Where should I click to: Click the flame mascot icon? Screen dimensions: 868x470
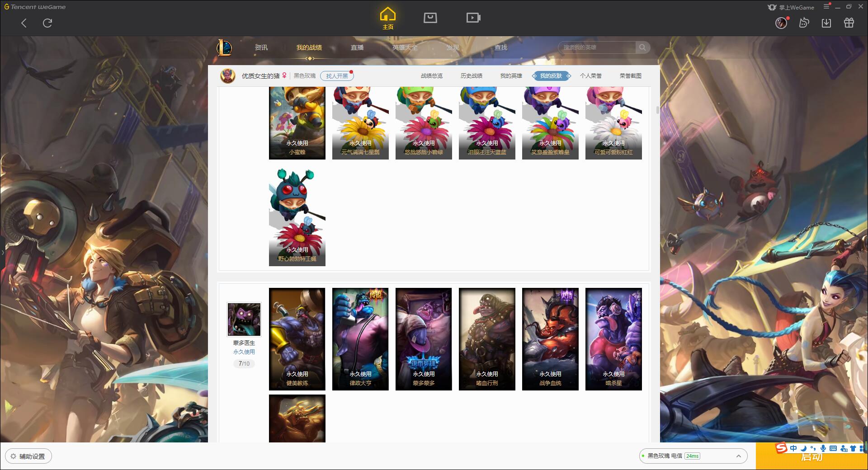(804, 23)
